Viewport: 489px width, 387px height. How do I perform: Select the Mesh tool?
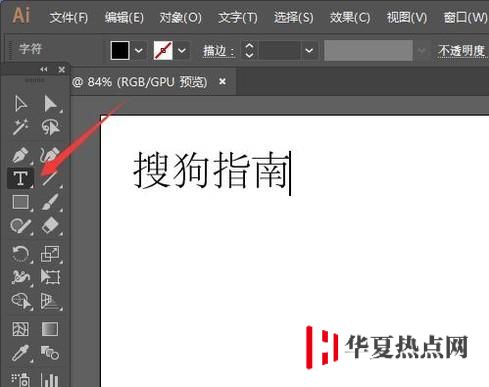[x=21, y=329]
